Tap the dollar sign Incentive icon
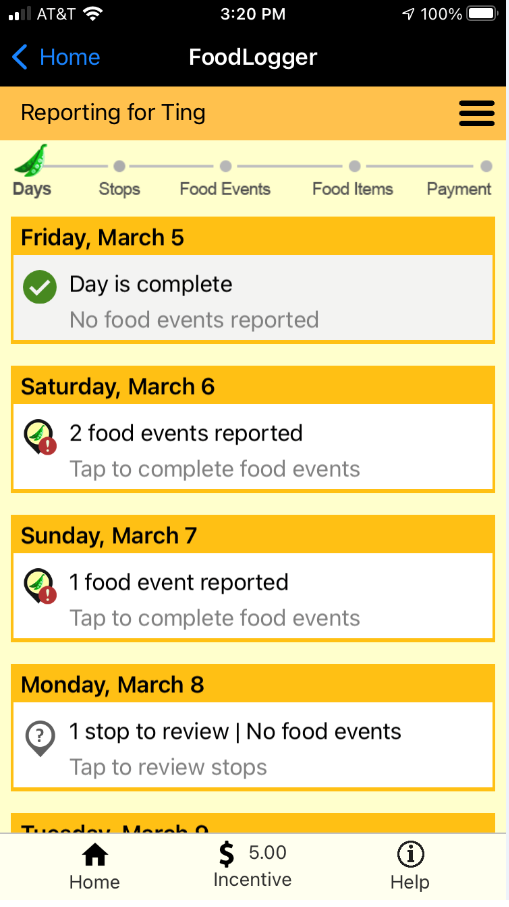The image size is (509, 907). coord(227,854)
